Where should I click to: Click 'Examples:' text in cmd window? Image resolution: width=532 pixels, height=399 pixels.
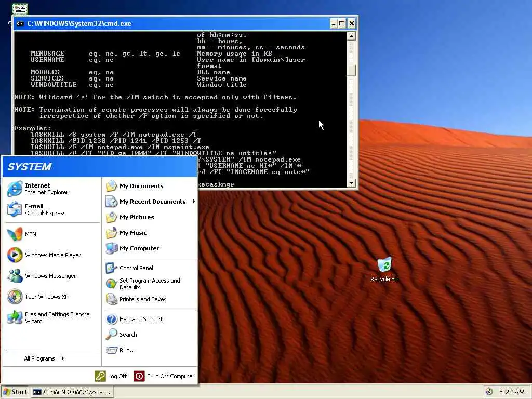tap(33, 128)
